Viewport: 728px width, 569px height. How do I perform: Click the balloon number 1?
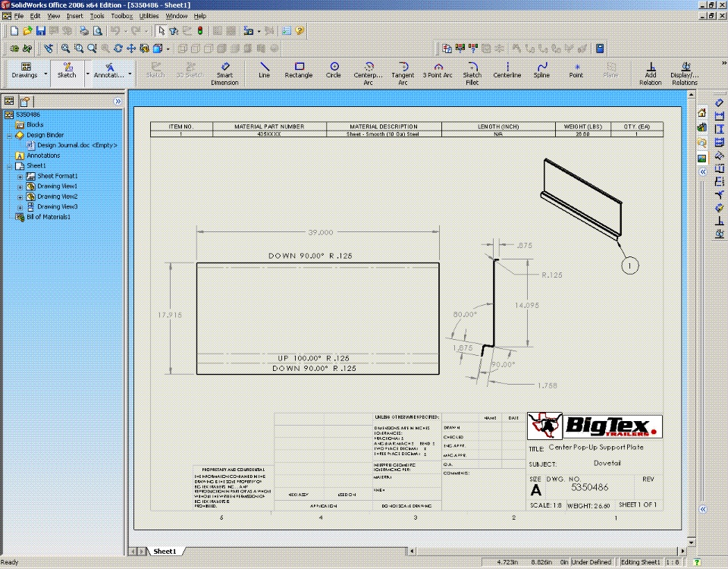(x=630, y=266)
